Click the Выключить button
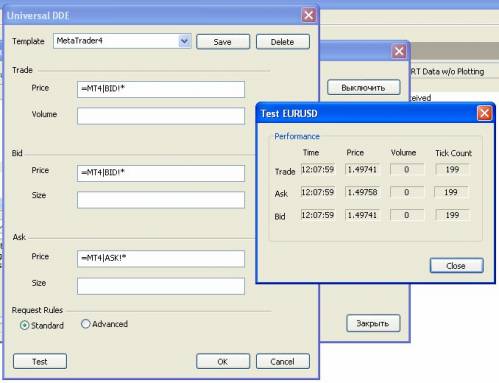This screenshot has height=383, width=499. [x=363, y=88]
